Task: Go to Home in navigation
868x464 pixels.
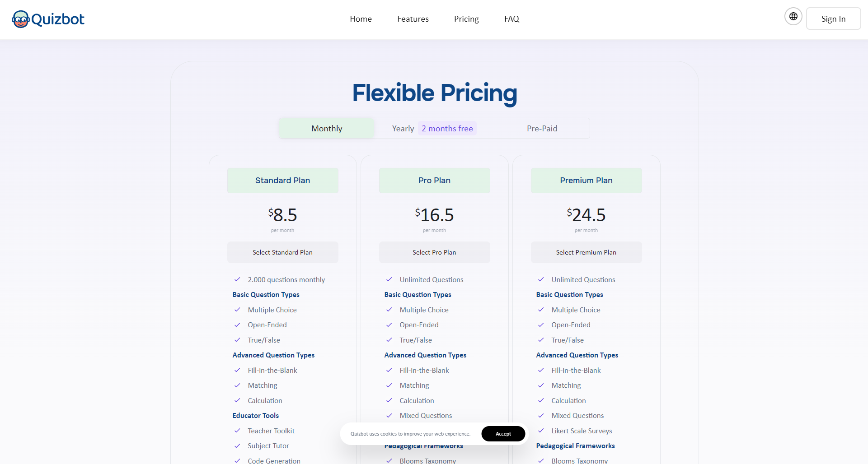Action: coord(361,19)
